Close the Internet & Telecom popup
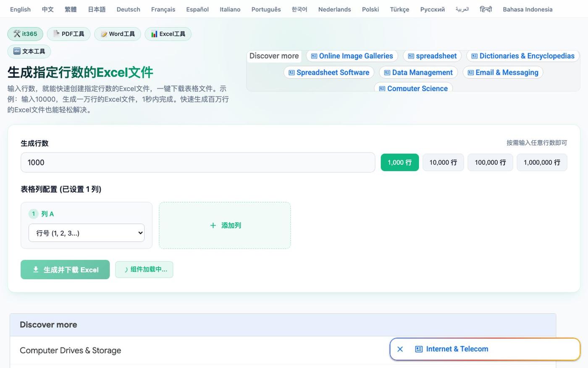 pos(400,349)
